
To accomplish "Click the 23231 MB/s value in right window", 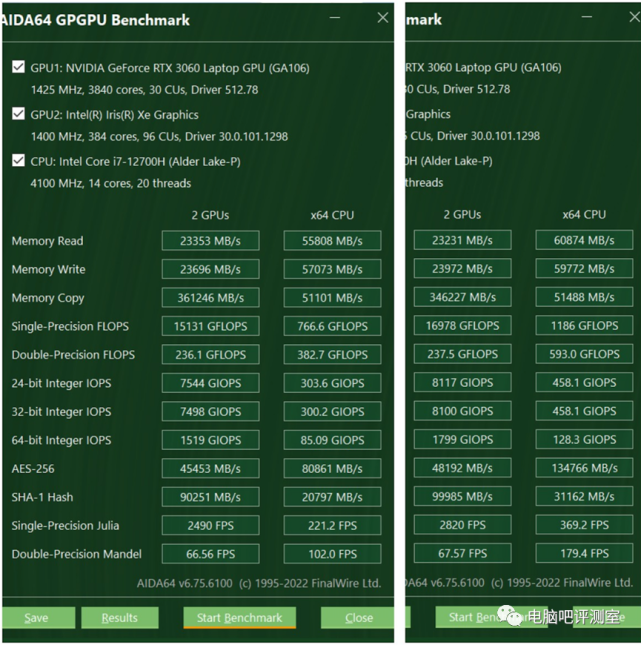I will click(462, 240).
